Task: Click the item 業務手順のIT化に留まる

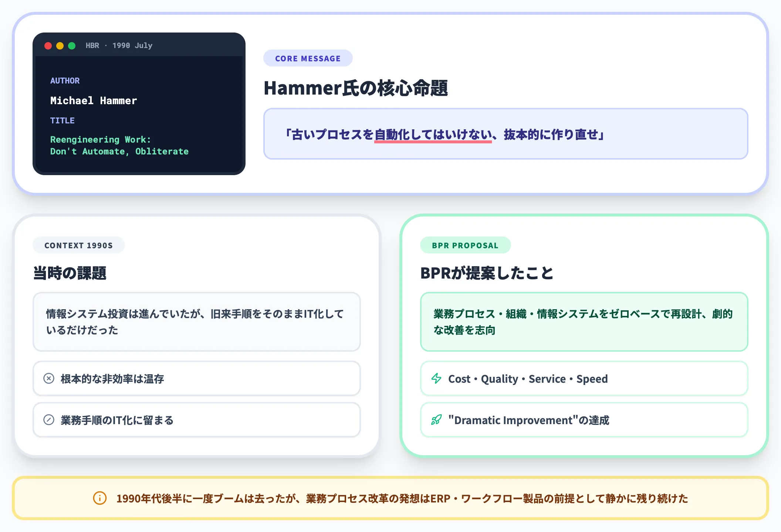Action: (x=197, y=420)
